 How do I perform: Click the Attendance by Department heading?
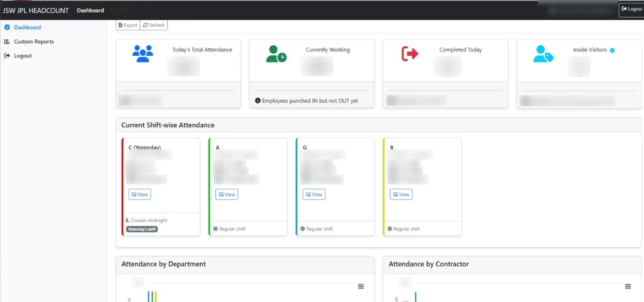click(163, 264)
